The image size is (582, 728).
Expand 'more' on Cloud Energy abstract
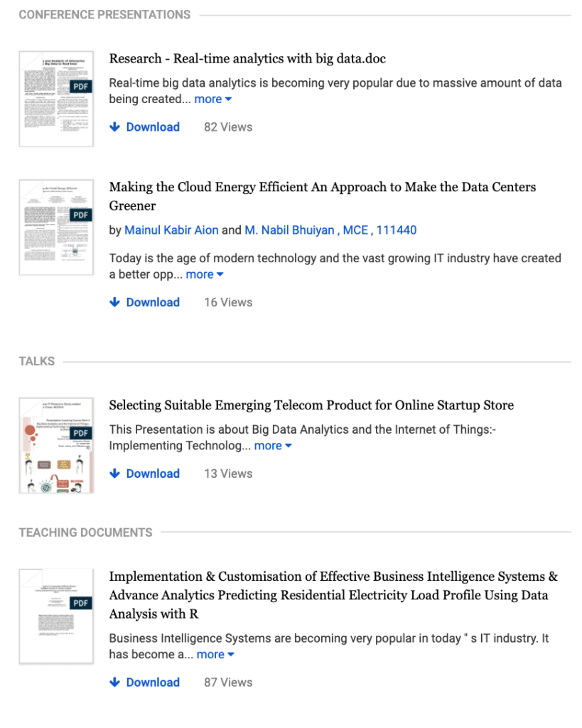coord(205,274)
